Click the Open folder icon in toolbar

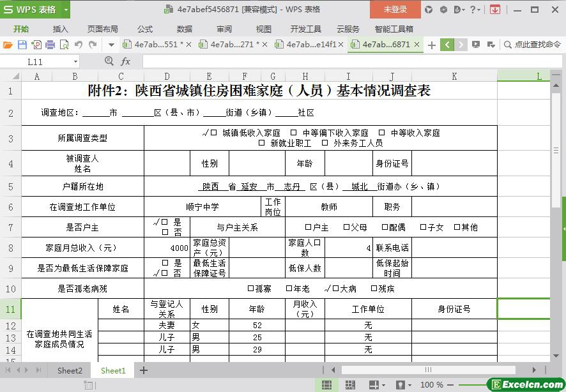pos(8,45)
